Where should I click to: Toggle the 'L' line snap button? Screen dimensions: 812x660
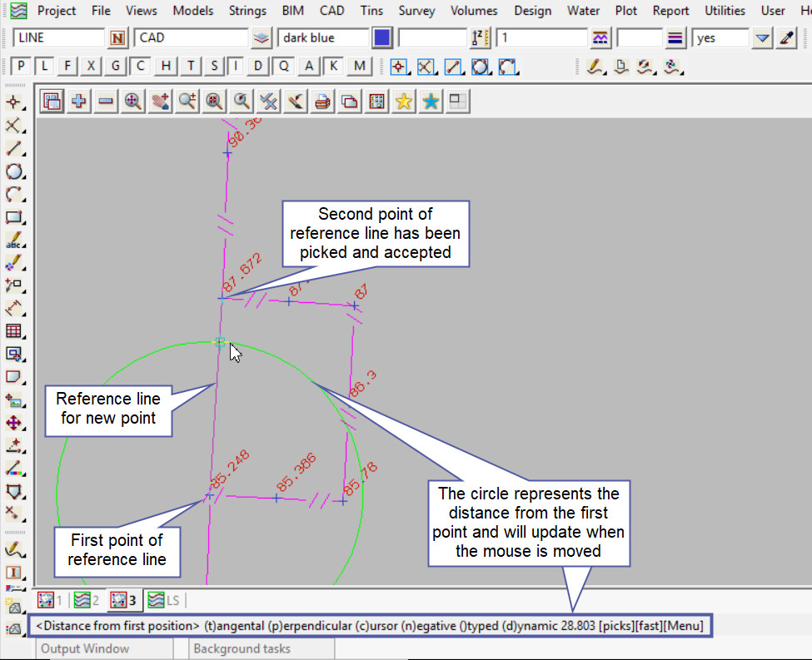[45, 67]
